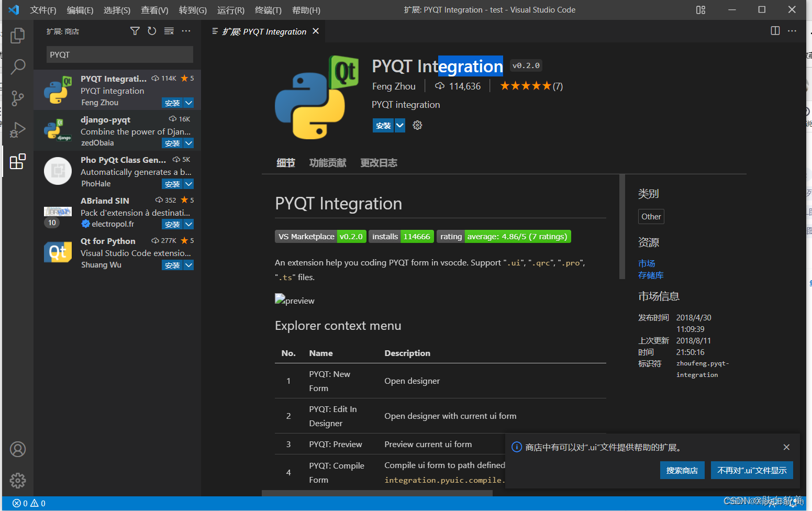Expand install dropdown for Pho PyQt Class Generator
Image resolution: width=812 pixels, height=511 pixels.
pyautogui.click(x=189, y=184)
